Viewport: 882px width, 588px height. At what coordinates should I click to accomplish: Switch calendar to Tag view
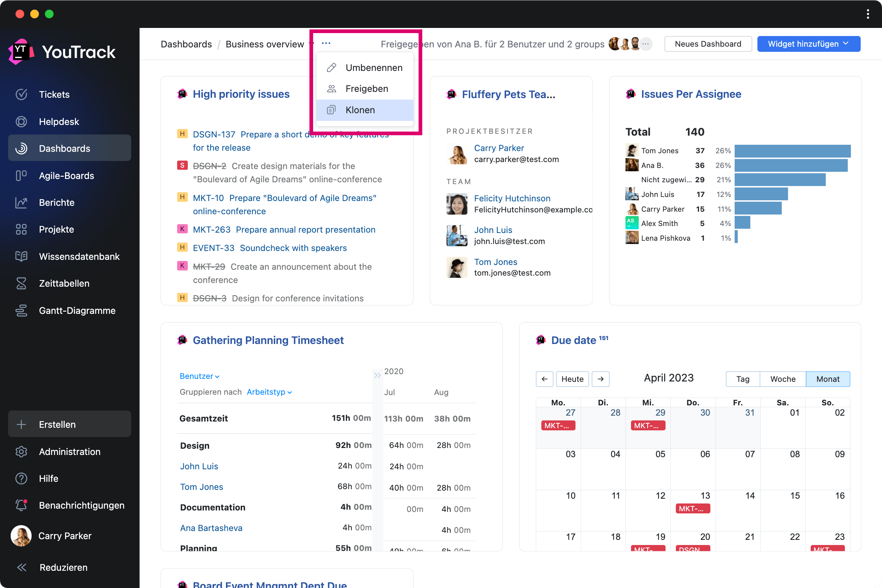[x=742, y=379]
